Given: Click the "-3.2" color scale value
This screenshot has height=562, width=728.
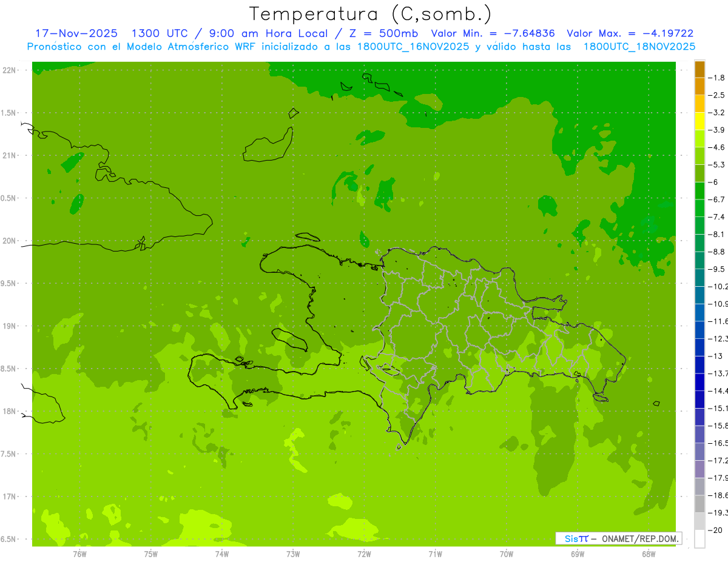Looking at the screenshot, I should [717, 113].
